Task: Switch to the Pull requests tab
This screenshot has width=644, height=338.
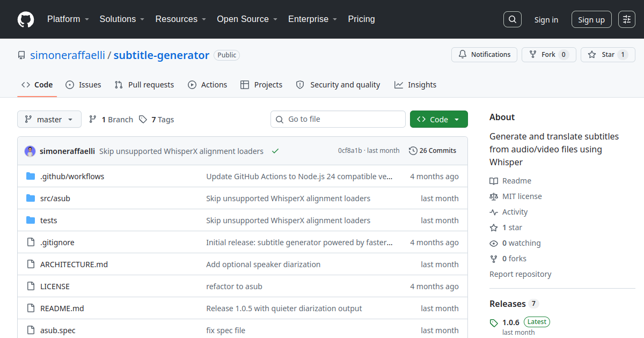Action: (x=144, y=85)
